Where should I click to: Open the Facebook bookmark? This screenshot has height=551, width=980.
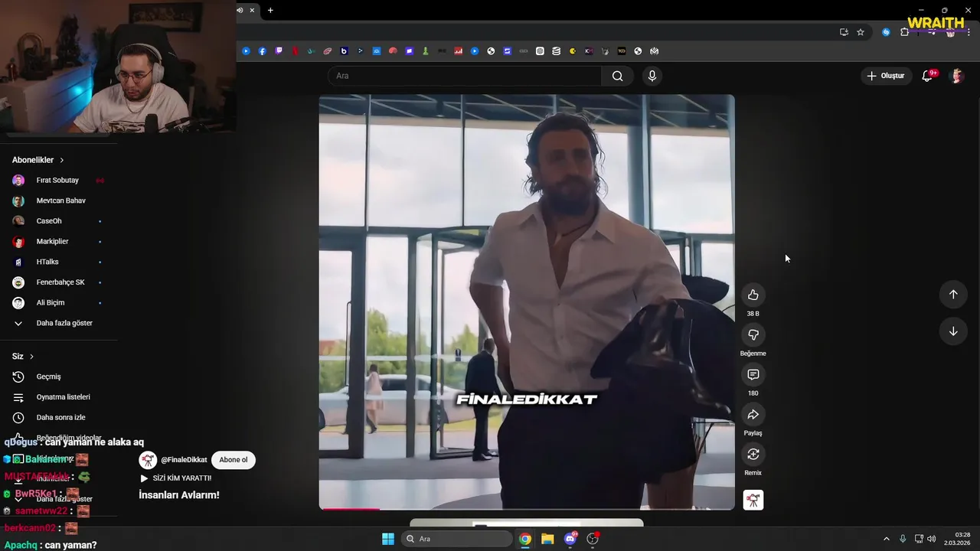[x=263, y=51]
